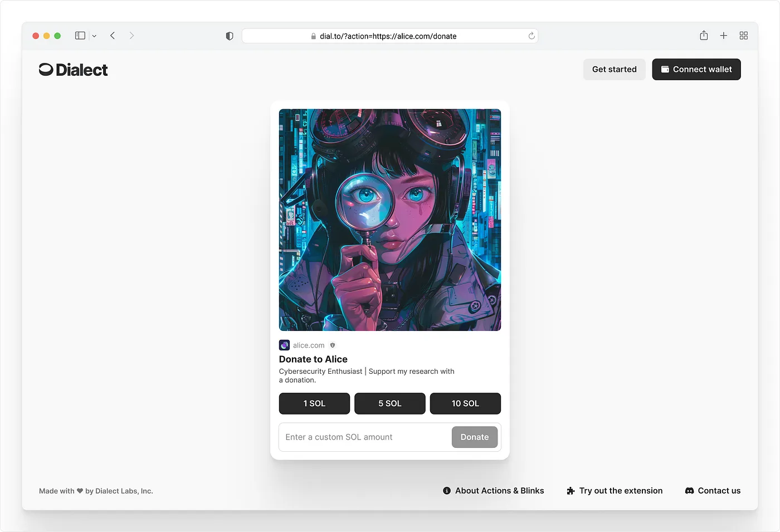Image resolution: width=780 pixels, height=532 pixels.
Task: Click the Dialect logo
Action: pyautogui.click(x=73, y=70)
